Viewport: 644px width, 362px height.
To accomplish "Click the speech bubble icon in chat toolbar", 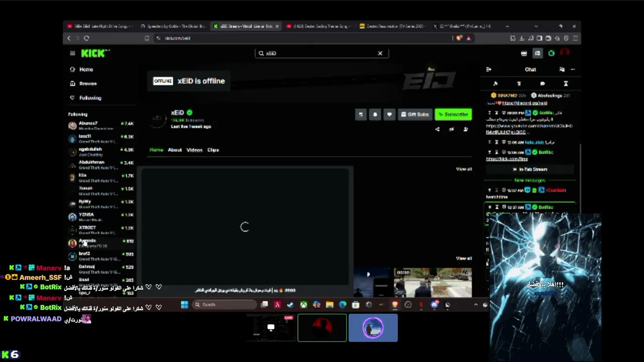I will [542, 83].
